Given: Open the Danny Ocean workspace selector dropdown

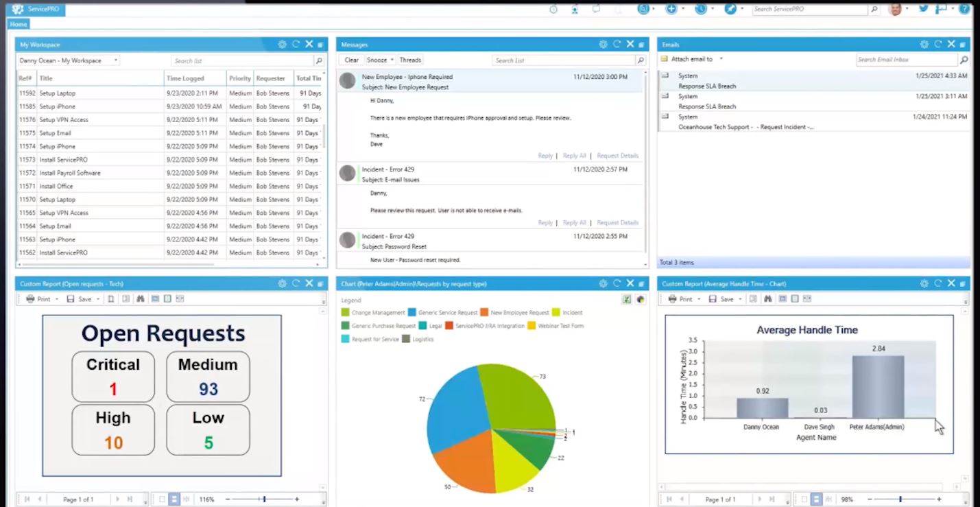Looking at the screenshot, I should [x=115, y=60].
